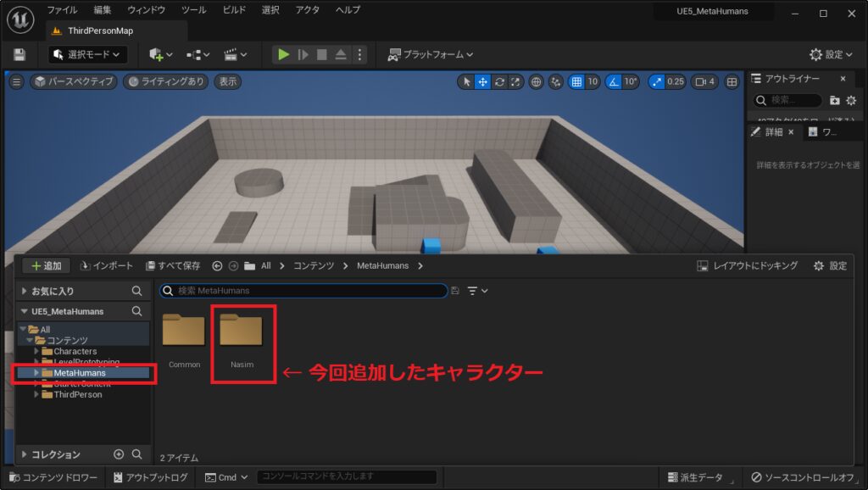
Task: Toggle scale snapping icon
Action: click(656, 82)
